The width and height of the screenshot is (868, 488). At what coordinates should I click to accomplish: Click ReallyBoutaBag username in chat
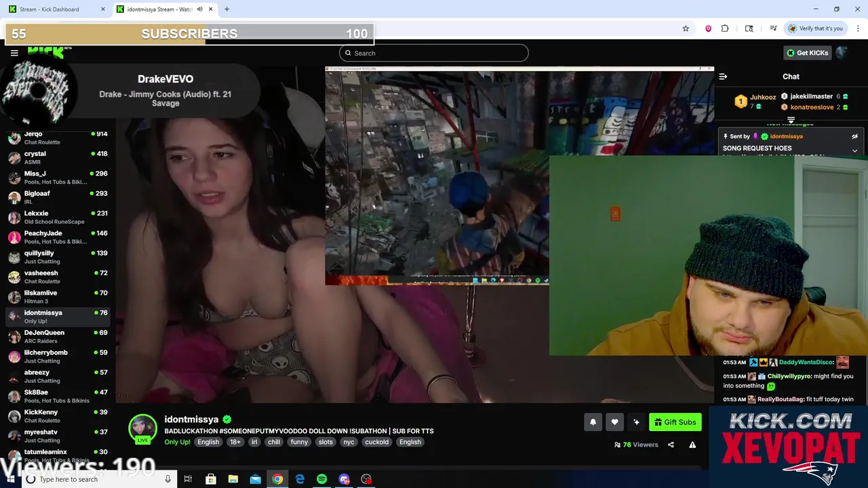pos(781,400)
